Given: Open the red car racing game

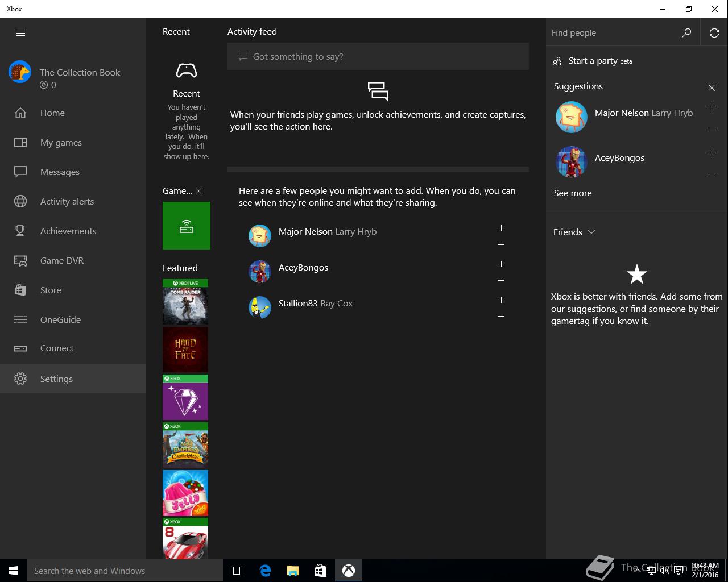Looking at the screenshot, I should pos(185,538).
